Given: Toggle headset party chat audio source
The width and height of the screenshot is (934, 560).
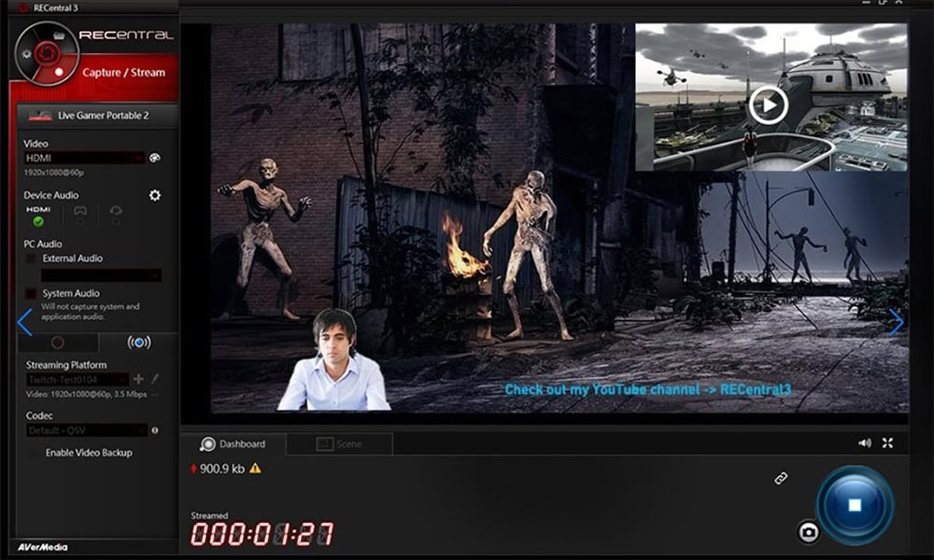Looking at the screenshot, I should coord(116,215).
